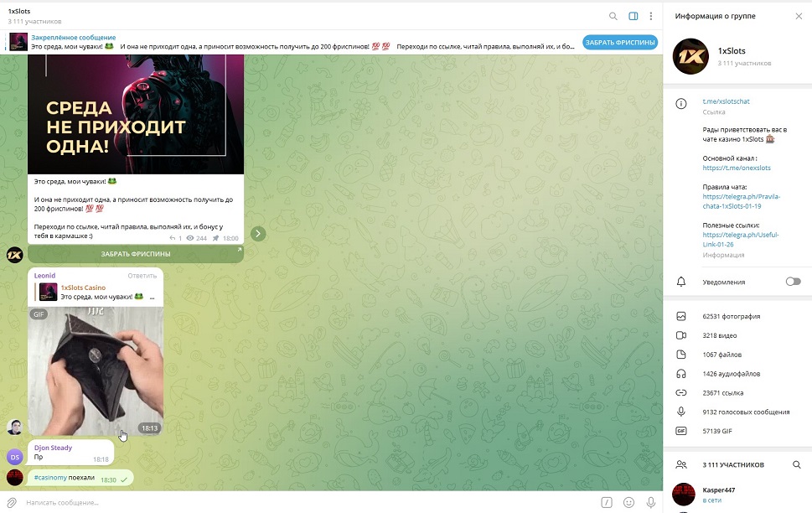
Task: Click the quoted 1xSlots Casino reply
Action: pyautogui.click(x=97, y=293)
